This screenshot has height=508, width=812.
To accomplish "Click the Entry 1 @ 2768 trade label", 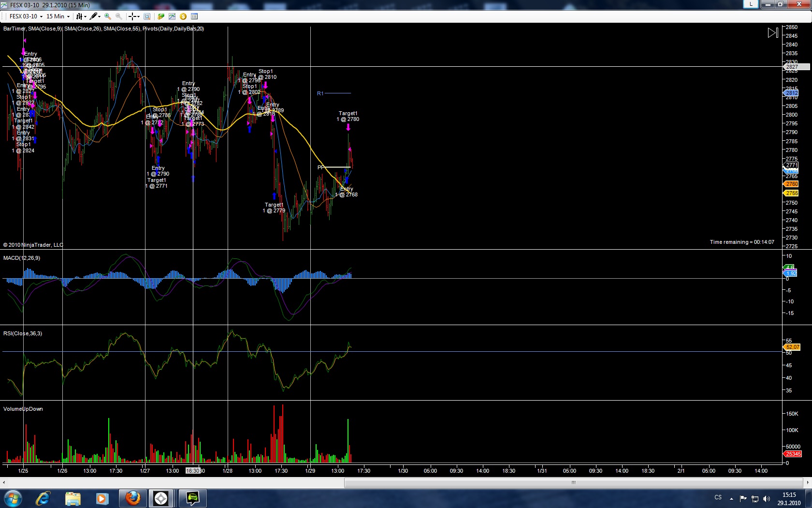I will tap(347, 192).
